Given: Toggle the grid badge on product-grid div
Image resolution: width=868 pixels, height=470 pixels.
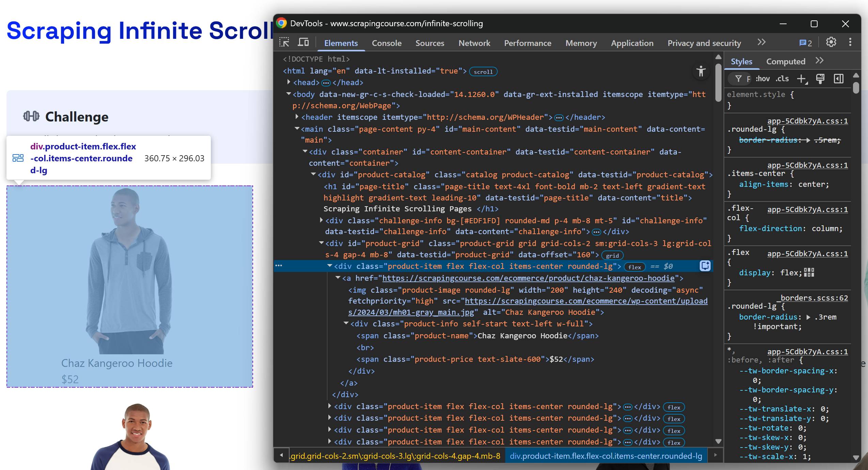Looking at the screenshot, I should pyautogui.click(x=612, y=256).
